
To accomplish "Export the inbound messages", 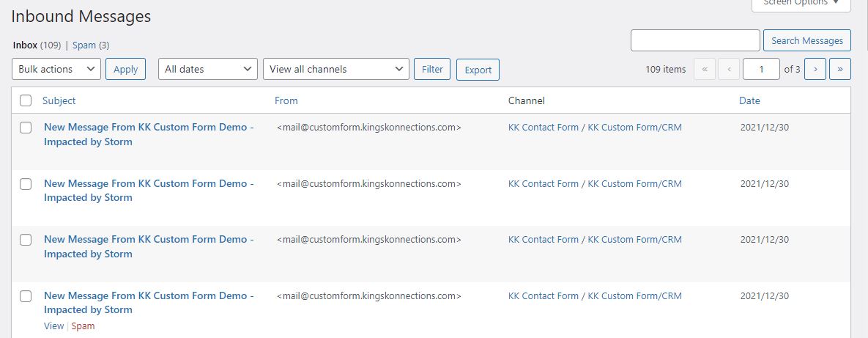I will click(478, 70).
